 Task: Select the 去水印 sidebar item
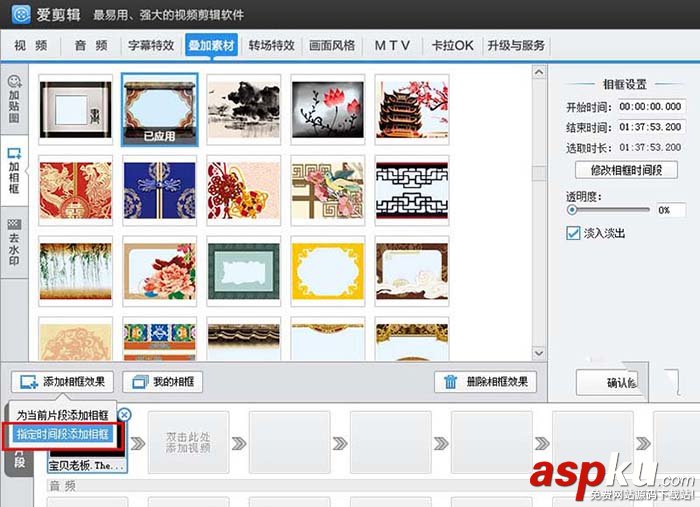click(14, 242)
